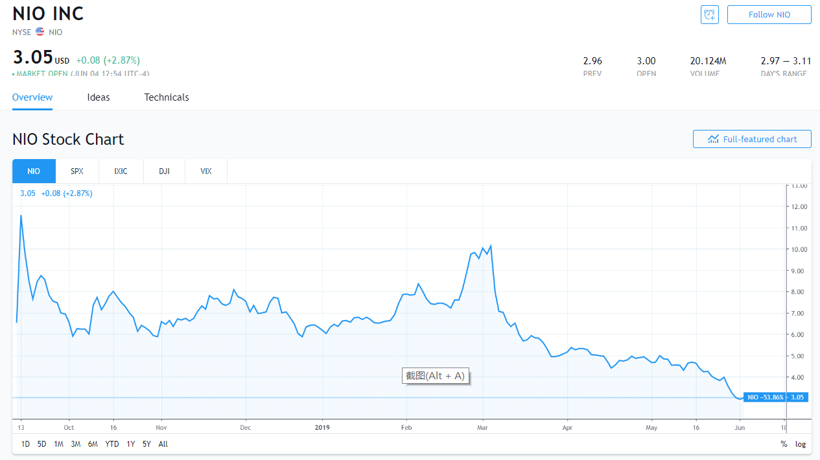Click the Apr label on time axis

[567, 428]
